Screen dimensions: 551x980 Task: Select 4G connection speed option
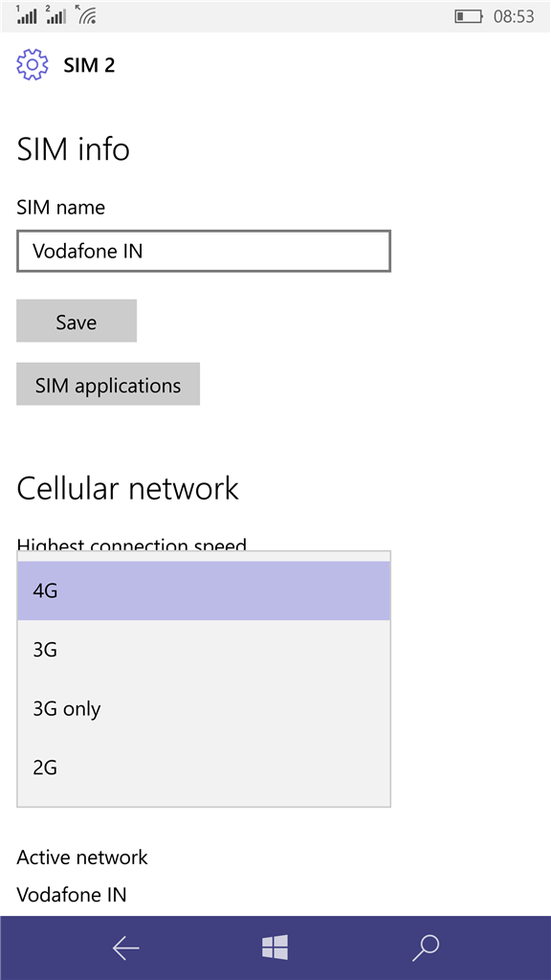204,590
